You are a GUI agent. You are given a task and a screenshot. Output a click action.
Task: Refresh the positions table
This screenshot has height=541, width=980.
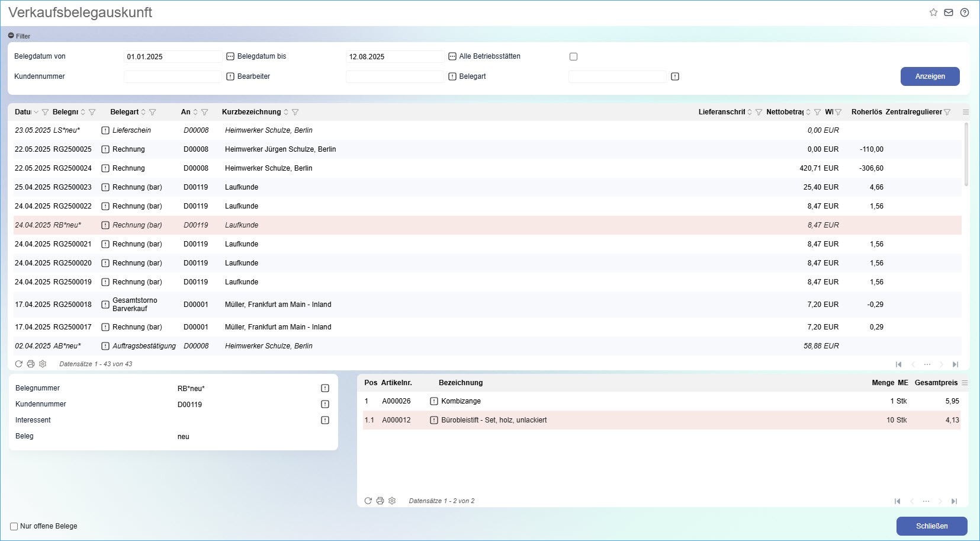click(x=368, y=501)
